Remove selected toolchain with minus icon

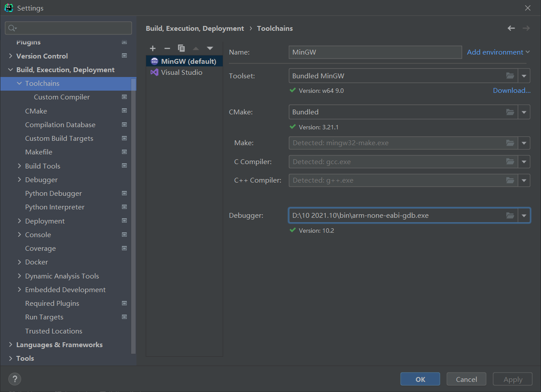167,48
